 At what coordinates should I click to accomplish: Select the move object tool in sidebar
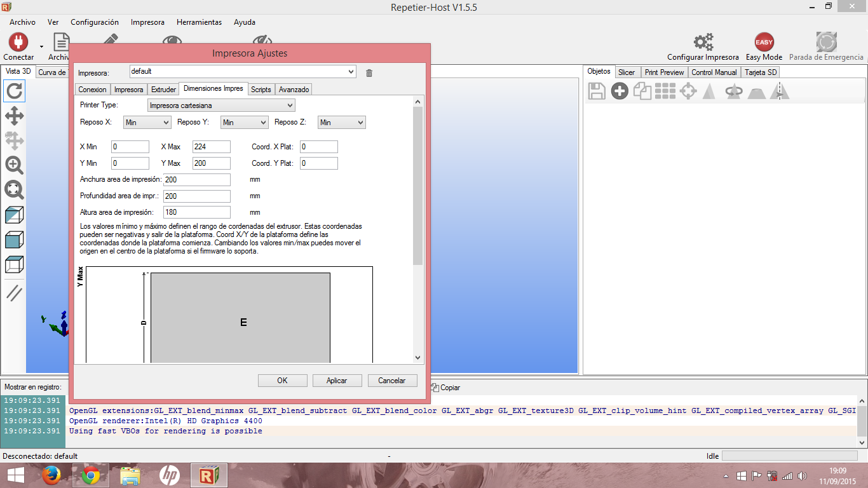[14, 141]
